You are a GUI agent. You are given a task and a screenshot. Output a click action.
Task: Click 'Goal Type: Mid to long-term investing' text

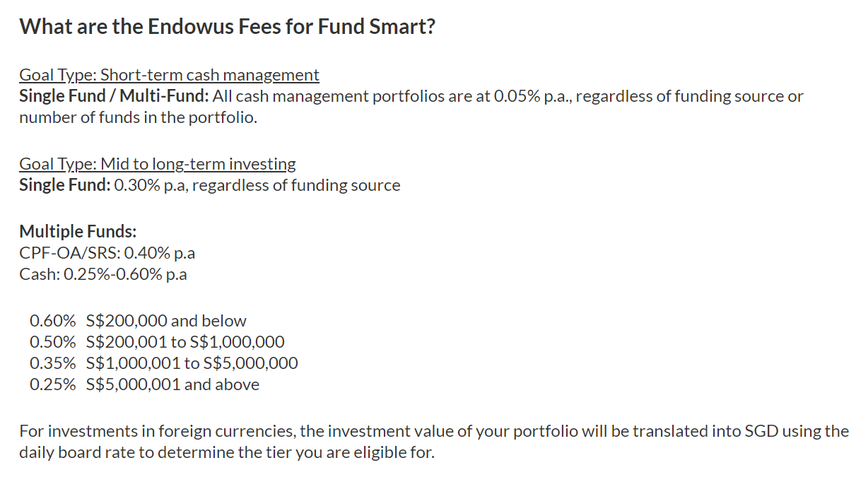[x=158, y=164]
